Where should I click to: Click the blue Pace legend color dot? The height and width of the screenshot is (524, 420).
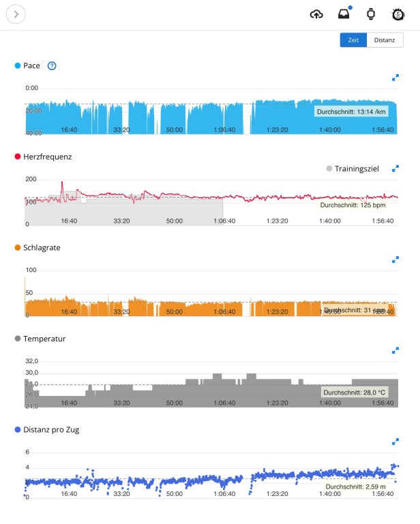(x=18, y=66)
